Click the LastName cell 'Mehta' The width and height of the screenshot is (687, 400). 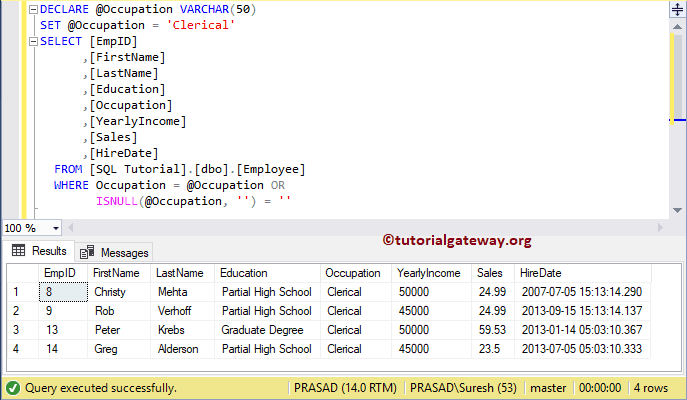pyautogui.click(x=182, y=292)
